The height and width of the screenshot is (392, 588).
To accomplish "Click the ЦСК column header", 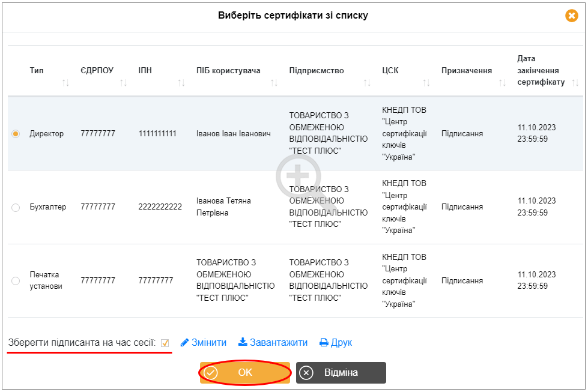I will pyautogui.click(x=390, y=70).
